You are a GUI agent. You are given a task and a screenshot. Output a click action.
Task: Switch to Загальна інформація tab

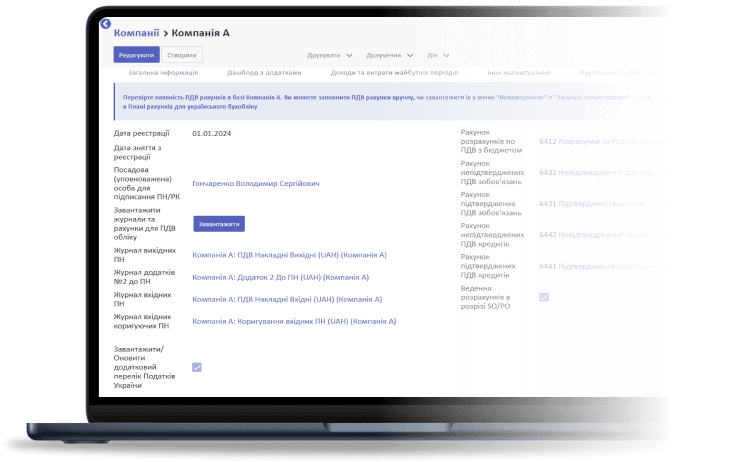point(163,73)
